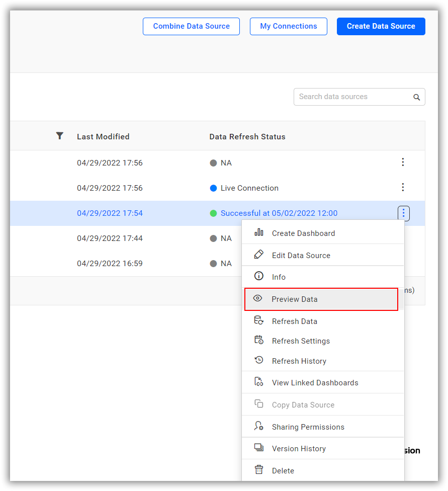Choose Edit Data Source from menu
Image resolution: width=448 pixels, height=491 pixels.
pos(323,255)
